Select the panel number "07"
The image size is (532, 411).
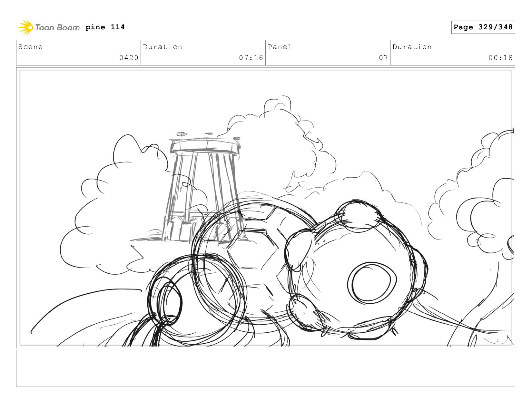(x=383, y=58)
